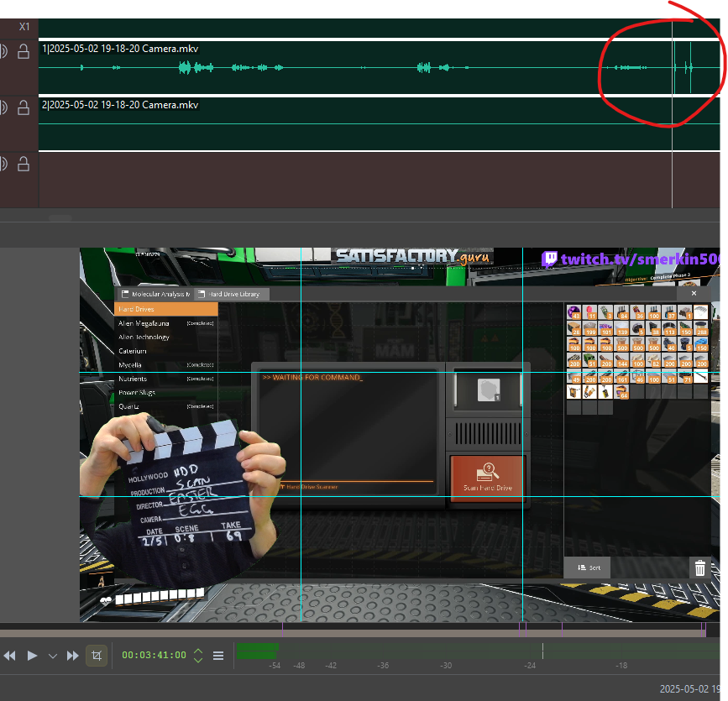Click the hard drive slot above the scanner
The image size is (728, 701).
pos(489,390)
